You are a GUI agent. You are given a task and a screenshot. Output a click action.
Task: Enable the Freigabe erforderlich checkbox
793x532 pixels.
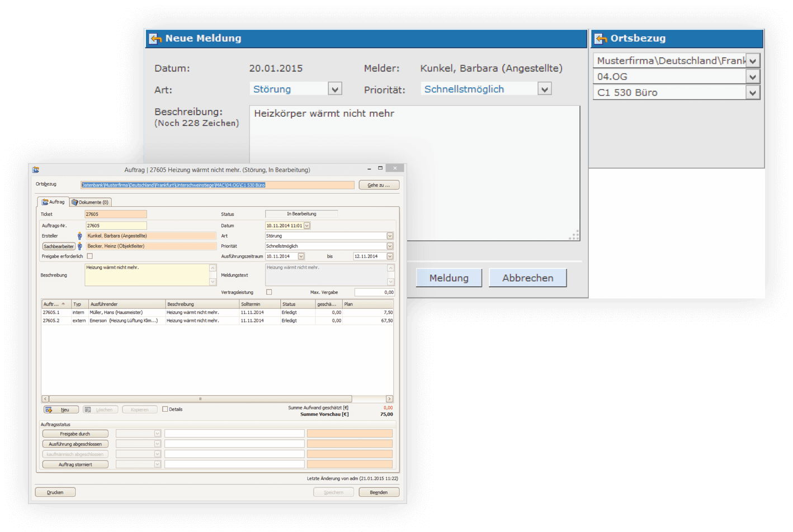[x=89, y=256]
